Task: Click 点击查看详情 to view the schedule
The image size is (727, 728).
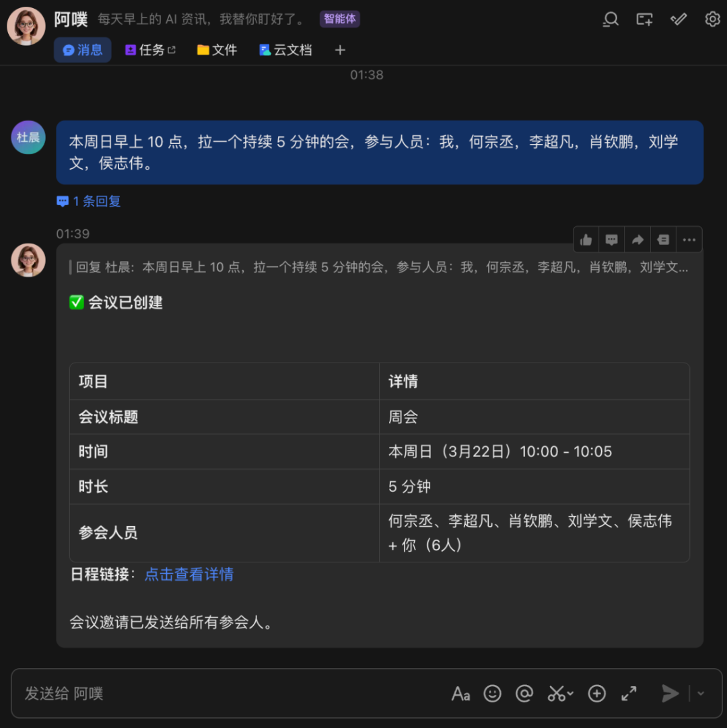Action: coord(190,575)
